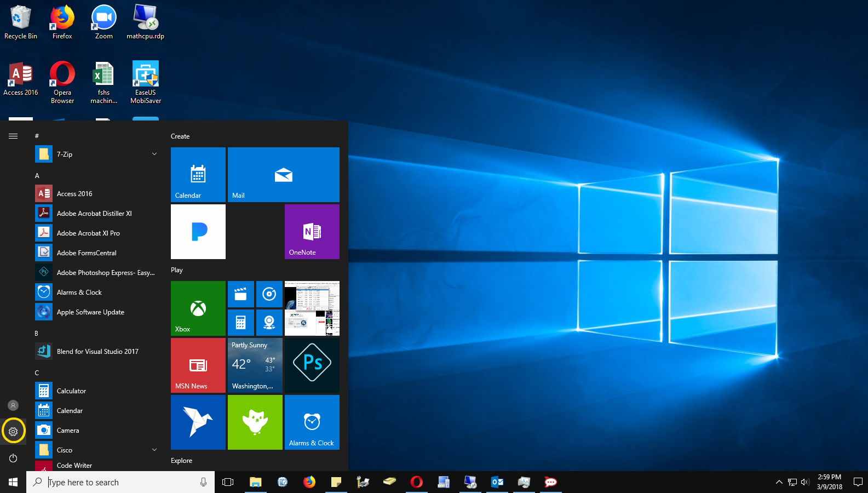Viewport: 868px width, 493px height.
Task: Open Sticky Notes on the taskbar
Action: coord(336,482)
